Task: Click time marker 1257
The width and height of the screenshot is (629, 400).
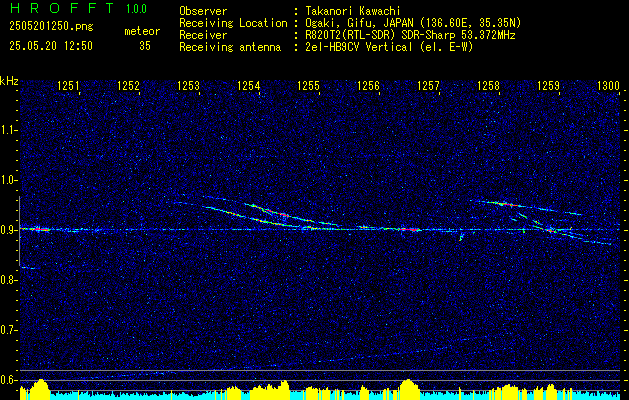Action: (428, 85)
